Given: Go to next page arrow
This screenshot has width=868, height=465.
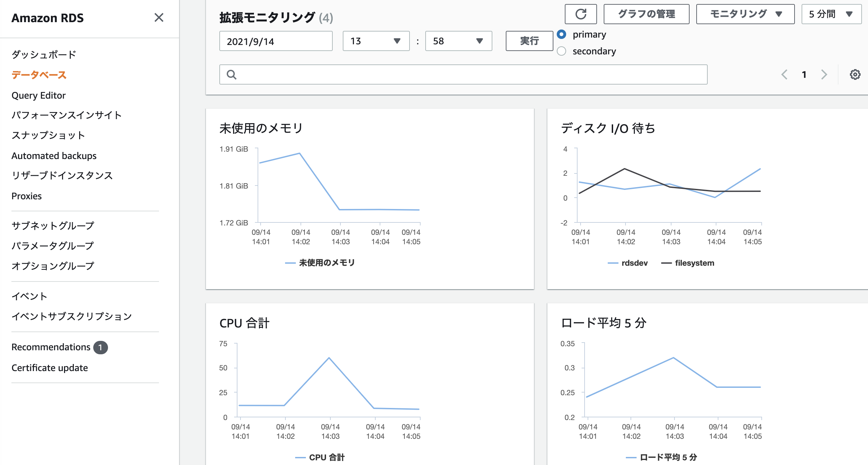Looking at the screenshot, I should pos(824,74).
